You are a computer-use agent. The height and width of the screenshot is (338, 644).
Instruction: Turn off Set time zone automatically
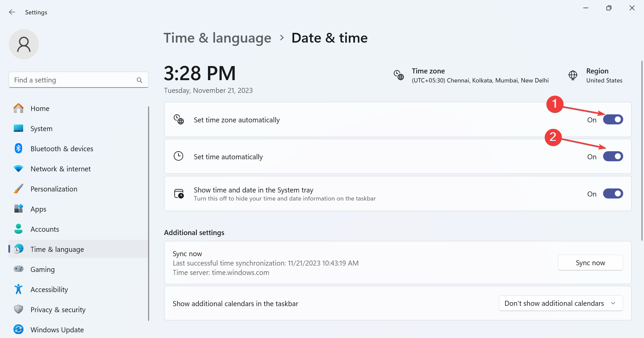tap(613, 120)
